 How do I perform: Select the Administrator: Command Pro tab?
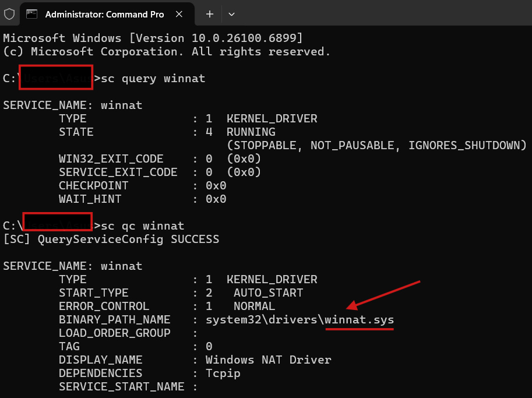coord(104,14)
